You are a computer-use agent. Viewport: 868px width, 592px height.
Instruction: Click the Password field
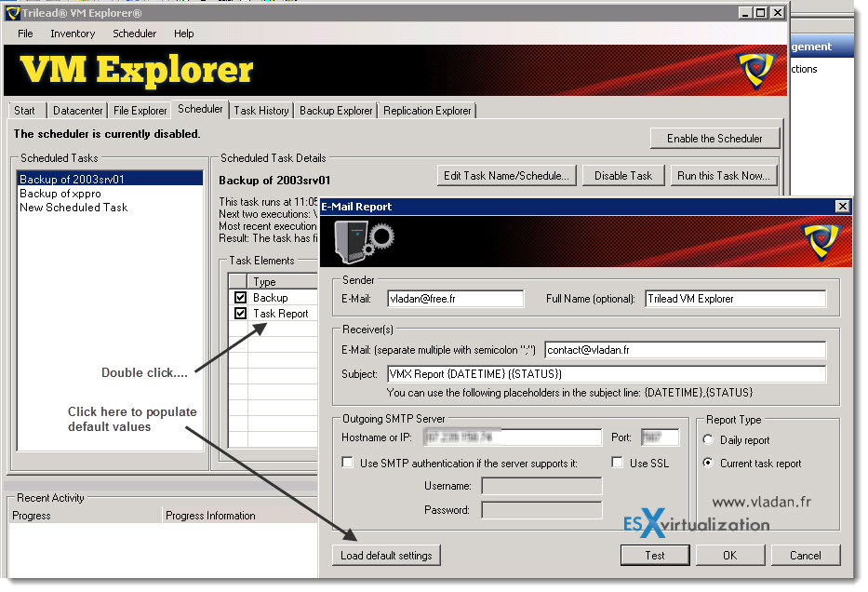point(541,509)
